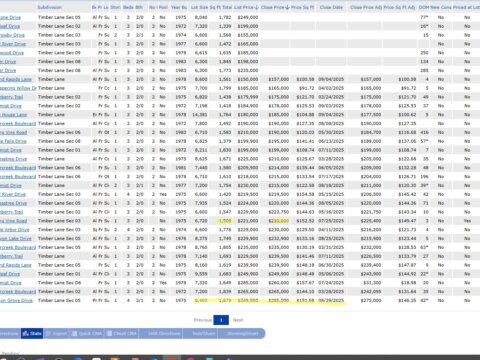Sort by the Price Sq Ft Adj header
Image resolution: width=480 pixels, height=360 pixels.
tap(399, 7)
